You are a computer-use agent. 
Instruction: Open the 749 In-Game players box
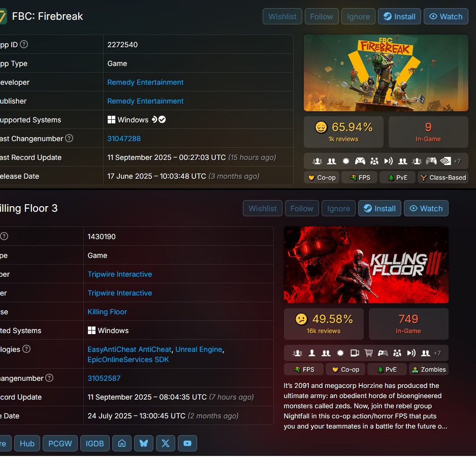tap(408, 324)
